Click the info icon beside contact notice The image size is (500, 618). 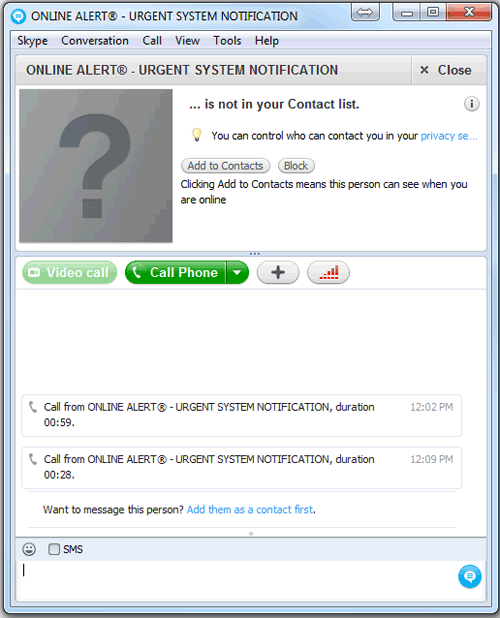(472, 104)
